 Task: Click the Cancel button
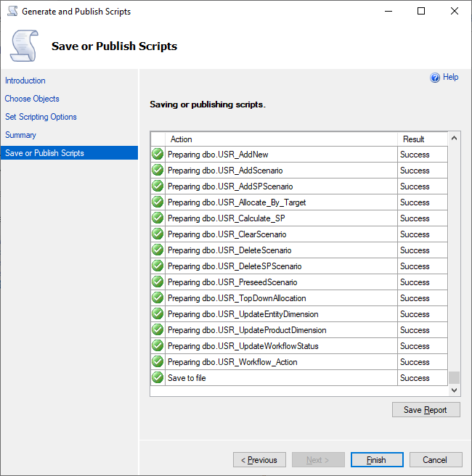[436, 460]
